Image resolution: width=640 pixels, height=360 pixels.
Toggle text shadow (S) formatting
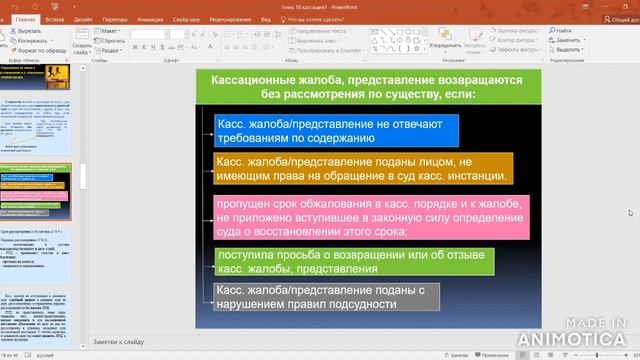(162, 47)
